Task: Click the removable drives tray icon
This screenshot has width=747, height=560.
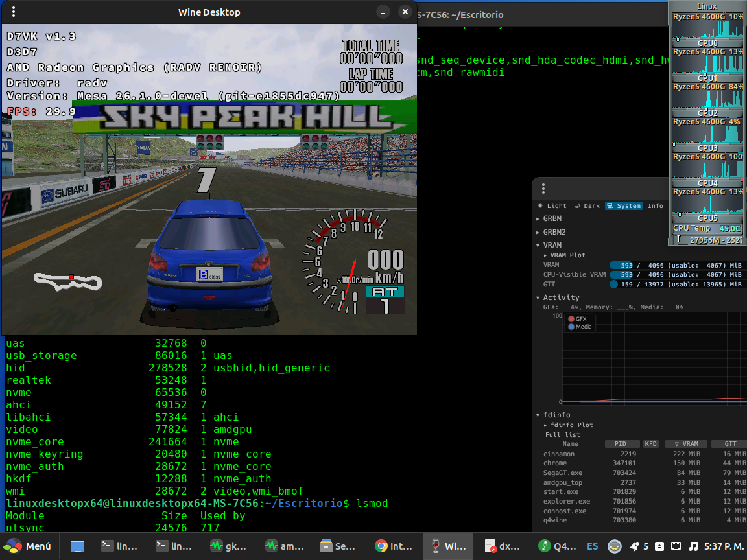Action: [x=659, y=546]
